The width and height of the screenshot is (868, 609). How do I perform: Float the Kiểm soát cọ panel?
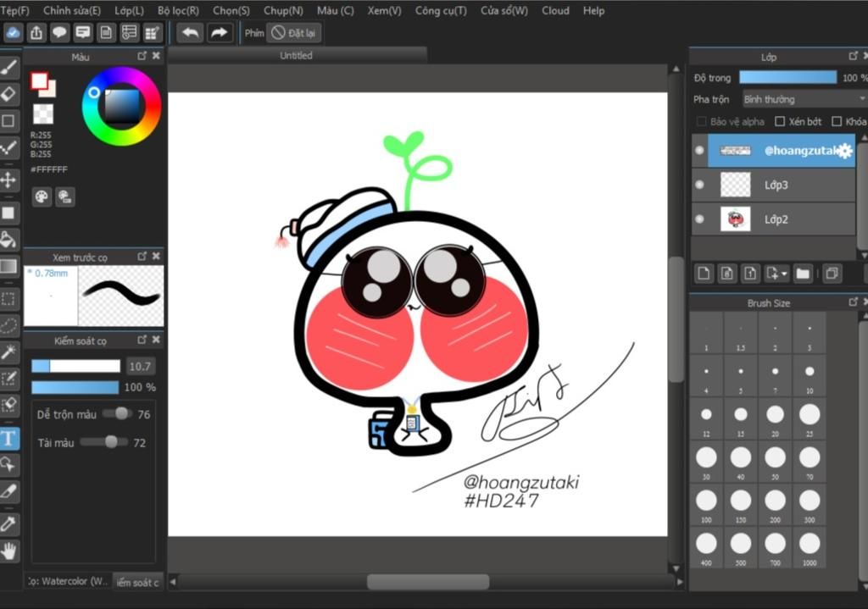[142, 340]
